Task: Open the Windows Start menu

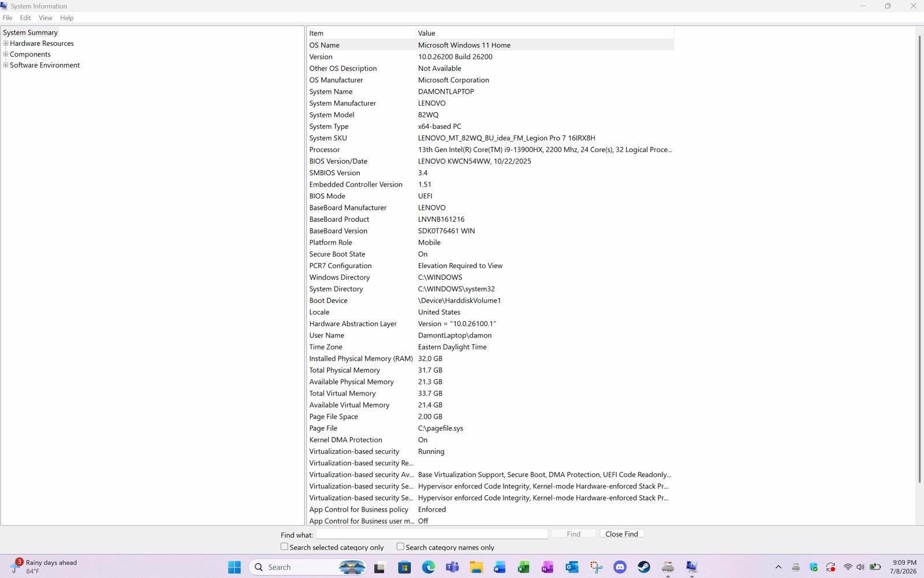Action: (234, 567)
